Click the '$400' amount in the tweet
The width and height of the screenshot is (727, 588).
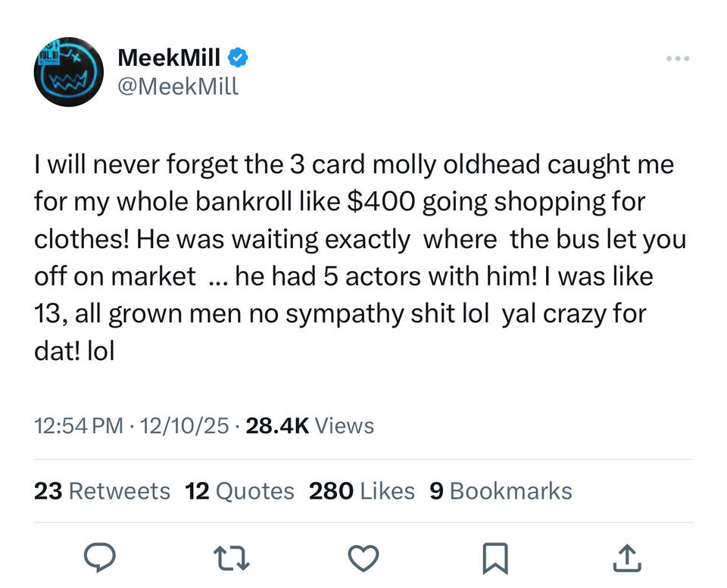pos(381,201)
